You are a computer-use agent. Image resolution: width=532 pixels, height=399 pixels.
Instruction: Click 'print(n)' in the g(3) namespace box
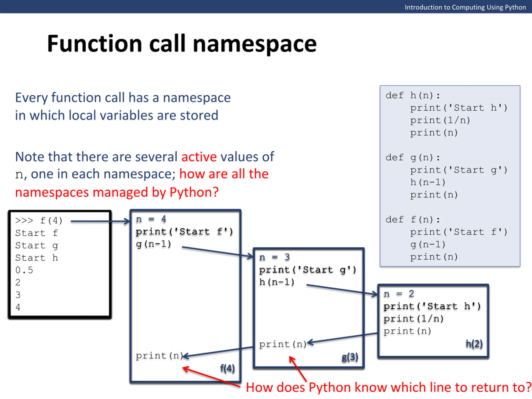(x=283, y=345)
